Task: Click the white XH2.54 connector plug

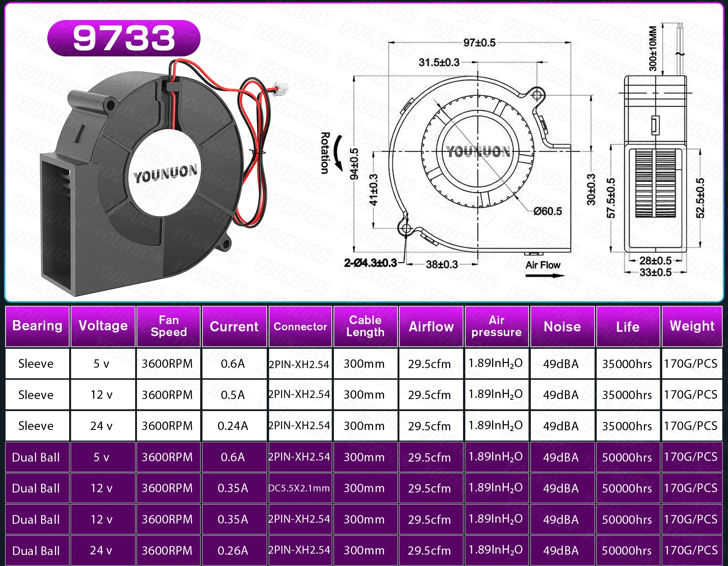Action: 281,89
